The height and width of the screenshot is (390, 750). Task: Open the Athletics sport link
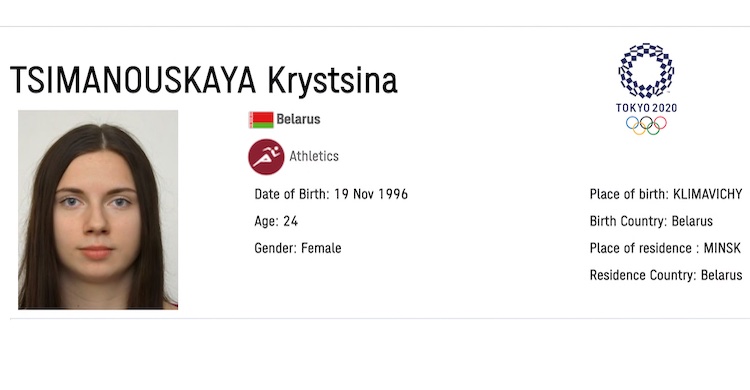tap(314, 156)
